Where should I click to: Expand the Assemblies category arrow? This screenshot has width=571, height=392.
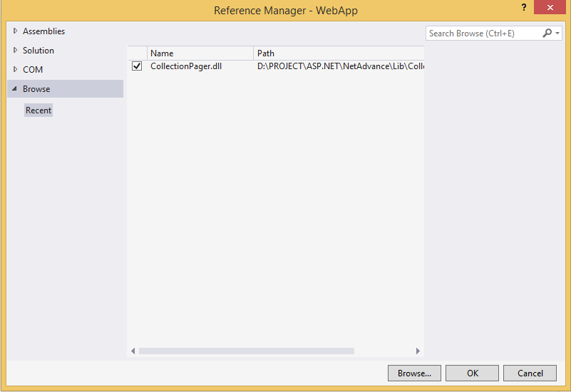click(x=15, y=31)
